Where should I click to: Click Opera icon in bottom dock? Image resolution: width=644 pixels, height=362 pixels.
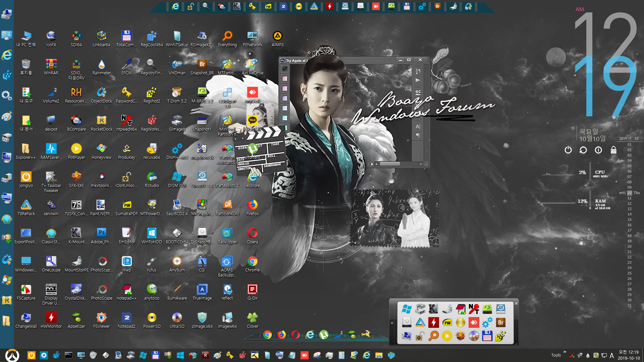tap(296, 335)
